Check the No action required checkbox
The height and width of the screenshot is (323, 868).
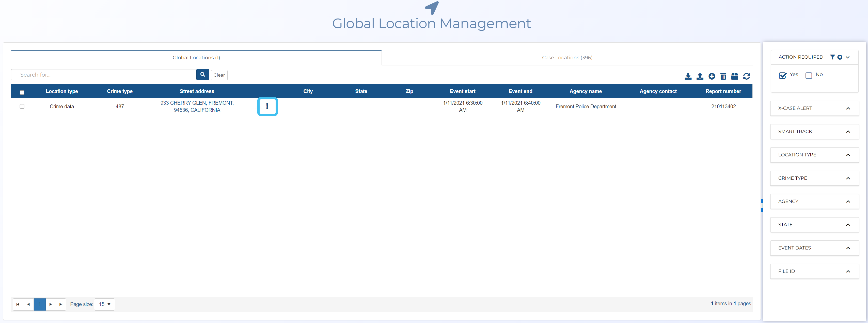[809, 75]
